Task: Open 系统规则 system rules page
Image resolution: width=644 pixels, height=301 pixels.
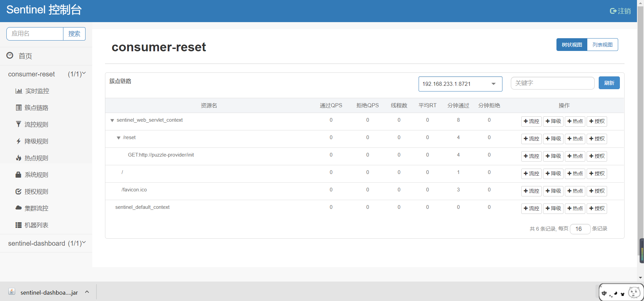Action: (36, 175)
